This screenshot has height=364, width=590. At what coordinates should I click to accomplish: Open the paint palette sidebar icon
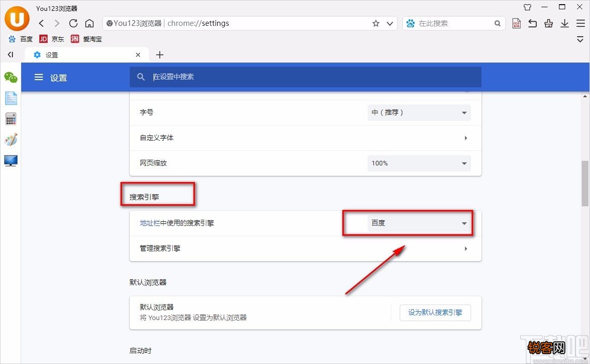click(11, 140)
